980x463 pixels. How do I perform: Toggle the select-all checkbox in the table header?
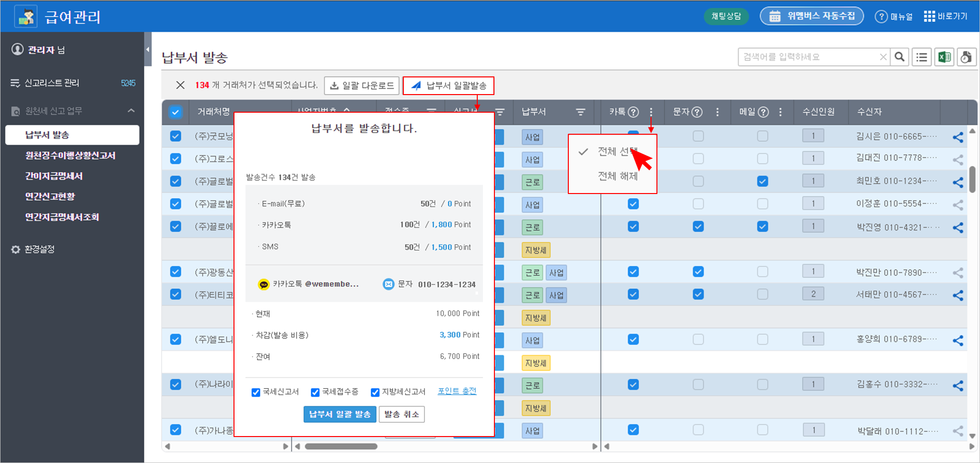175,112
